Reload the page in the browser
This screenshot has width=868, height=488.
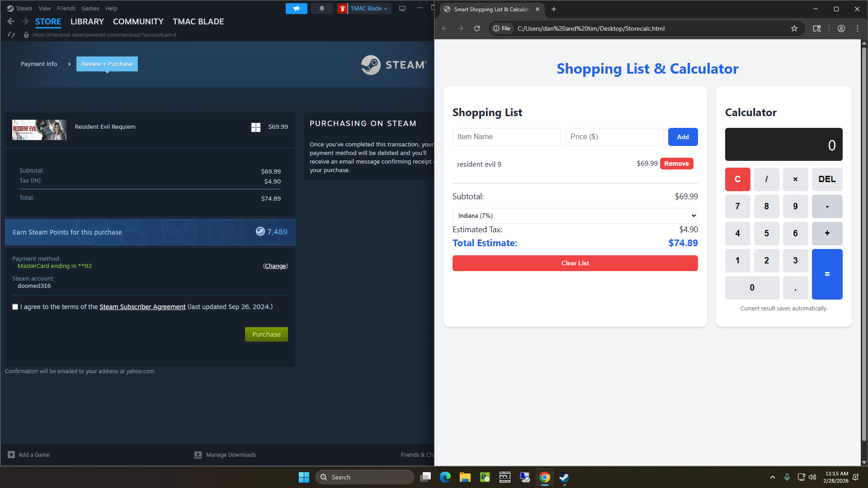click(x=477, y=28)
